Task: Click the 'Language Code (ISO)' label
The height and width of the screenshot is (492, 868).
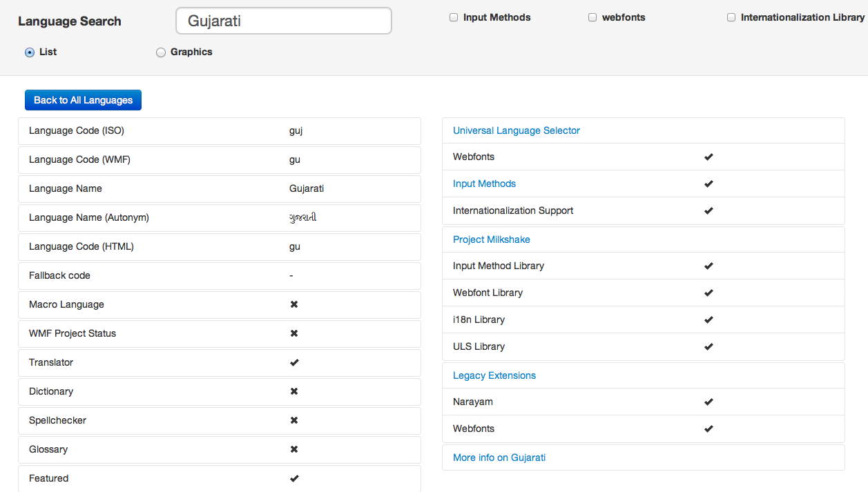Action: 77,130
